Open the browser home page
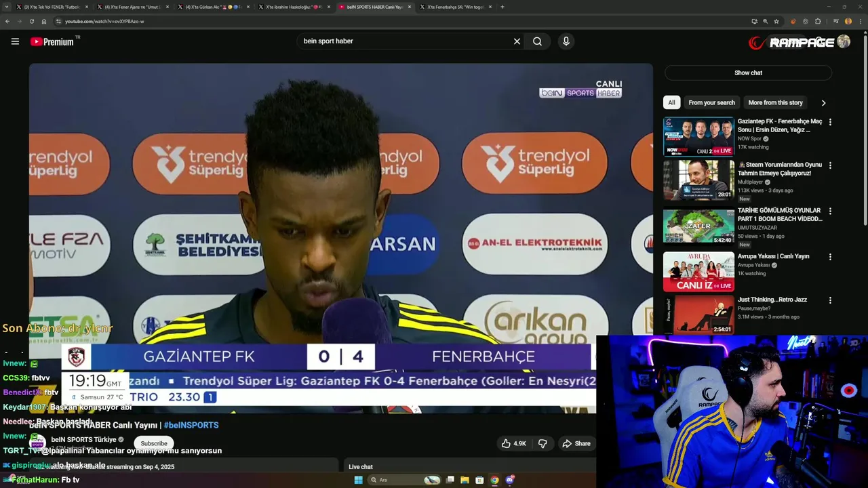Image resolution: width=868 pixels, height=488 pixels. click(44, 21)
